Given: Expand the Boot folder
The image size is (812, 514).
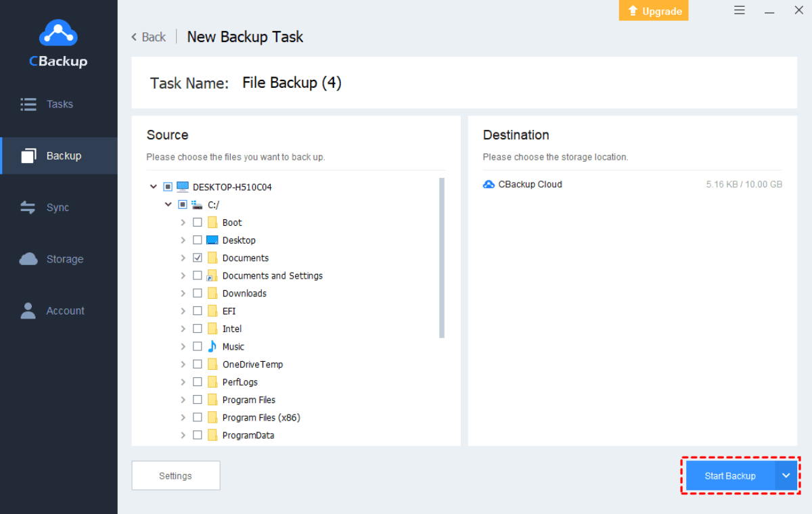Looking at the screenshot, I should [x=183, y=223].
